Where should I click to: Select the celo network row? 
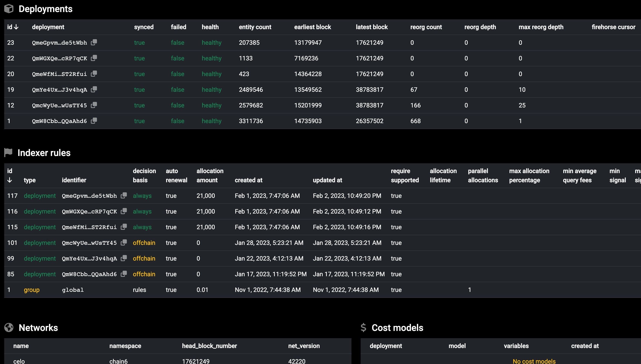(x=19, y=361)
